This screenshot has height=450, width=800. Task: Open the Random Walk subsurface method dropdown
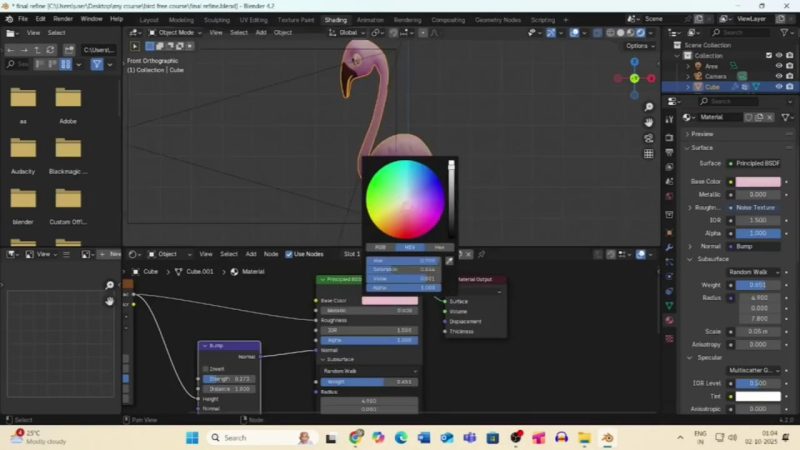coord(754,272)
